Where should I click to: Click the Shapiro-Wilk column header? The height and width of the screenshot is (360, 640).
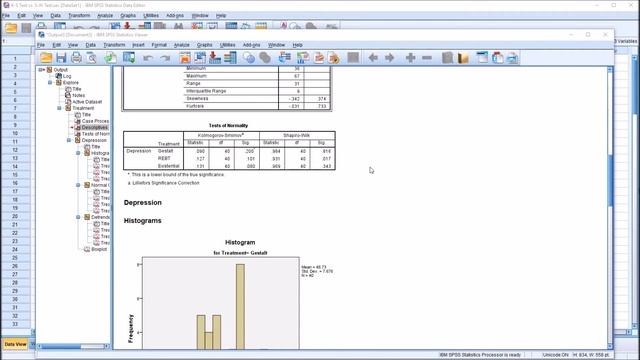click(297, 135)
